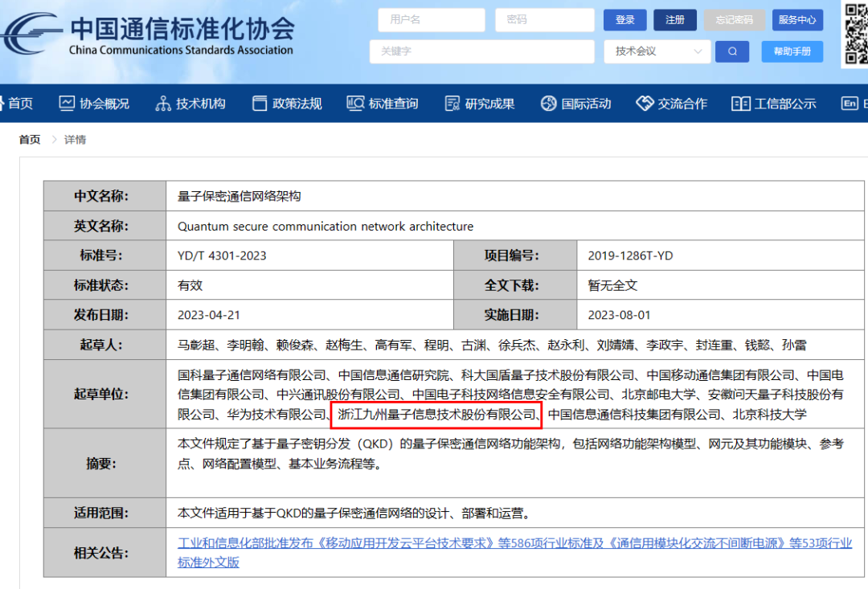Click the status value 有效
This screenshot has width=868, height=589.
pos(190,285)
